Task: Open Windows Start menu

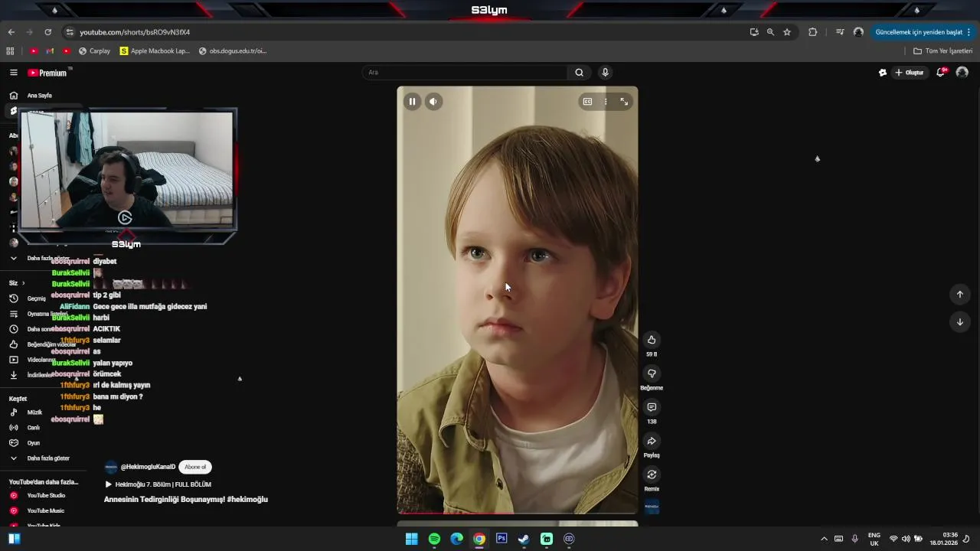Action: [x=411, y=539]
